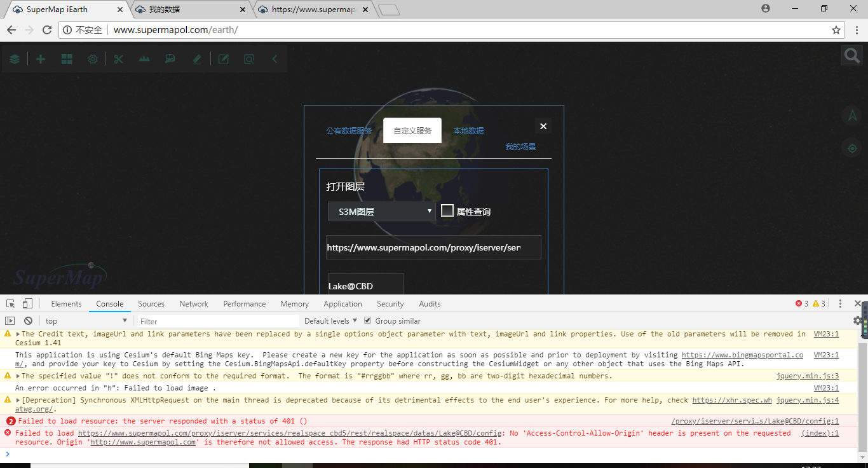Expand the 'top' context dropdown

(x=86, y=321)
